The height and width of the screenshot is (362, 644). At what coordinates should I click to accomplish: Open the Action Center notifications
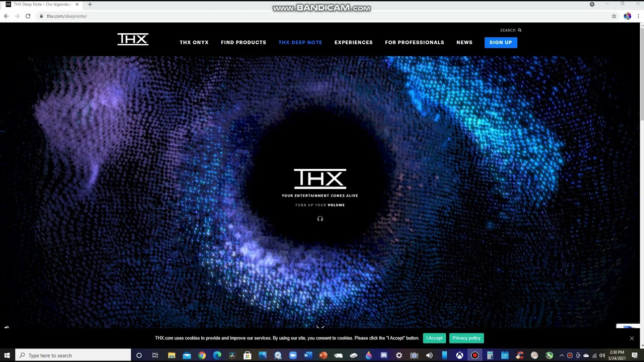(x=635, y=355)
